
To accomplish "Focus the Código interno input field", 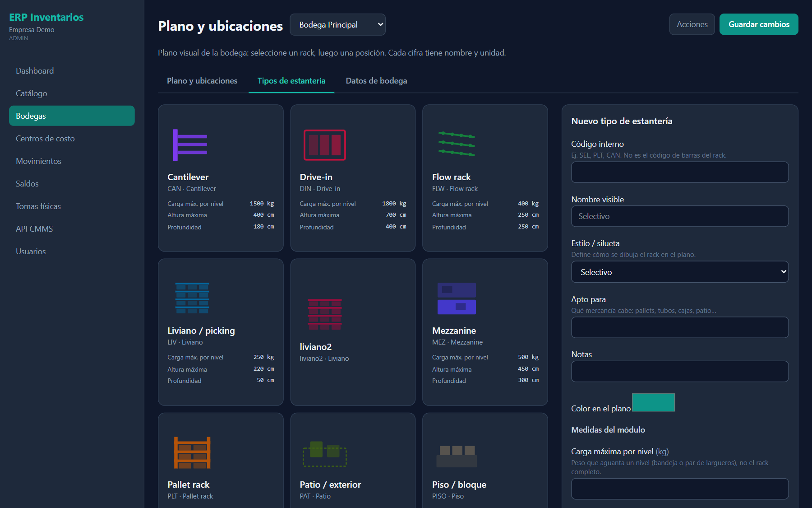I will [680, 172].
